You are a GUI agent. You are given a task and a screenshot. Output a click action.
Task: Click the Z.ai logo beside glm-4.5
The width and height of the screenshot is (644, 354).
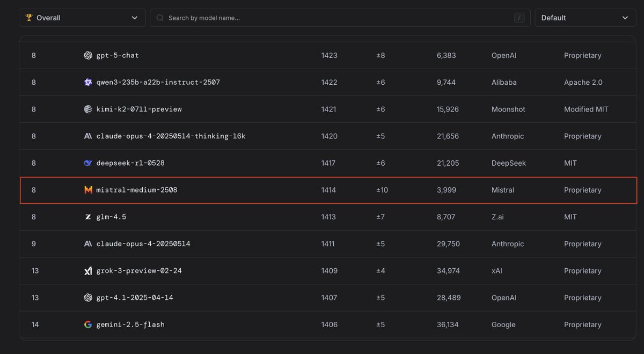[x=88, y=217]
